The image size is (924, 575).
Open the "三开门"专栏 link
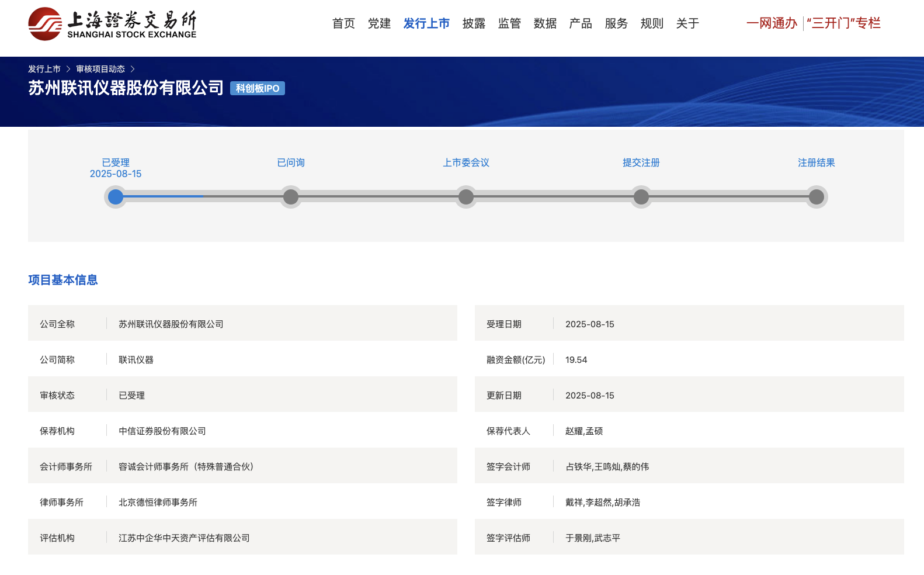coord(843,23)
